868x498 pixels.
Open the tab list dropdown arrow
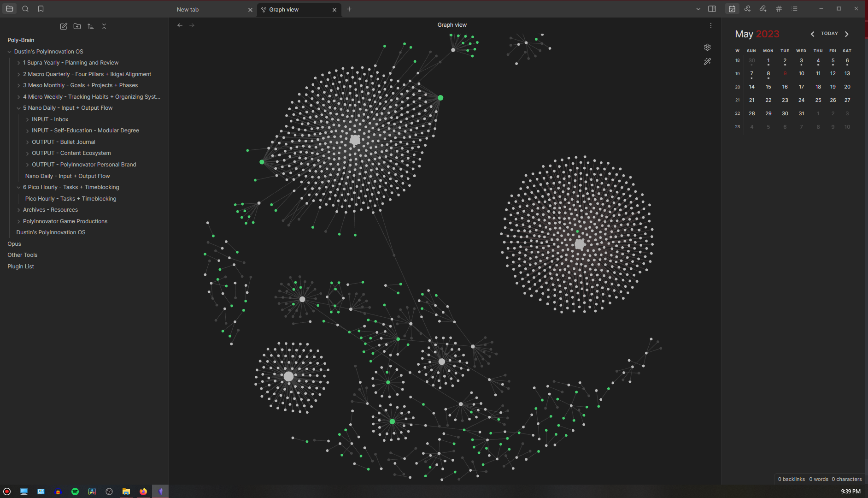pos(698,9)
